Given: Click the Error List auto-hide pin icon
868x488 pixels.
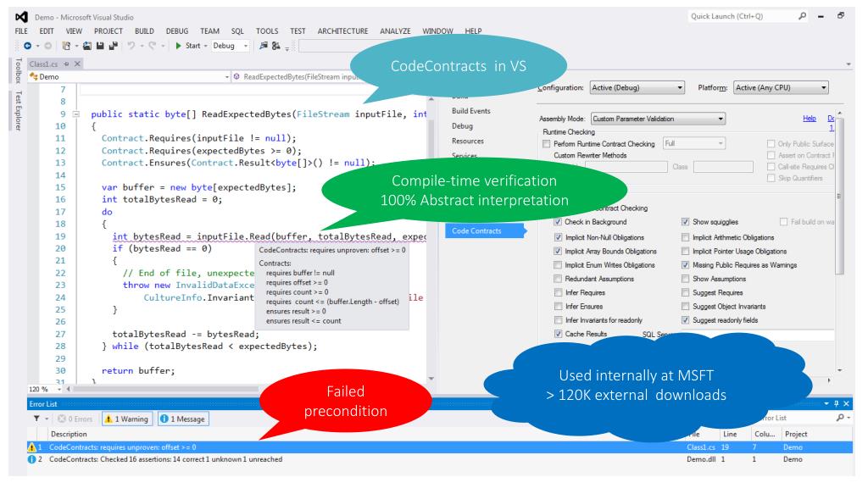Looking at the screenshot, I should [x=837, y=404].
